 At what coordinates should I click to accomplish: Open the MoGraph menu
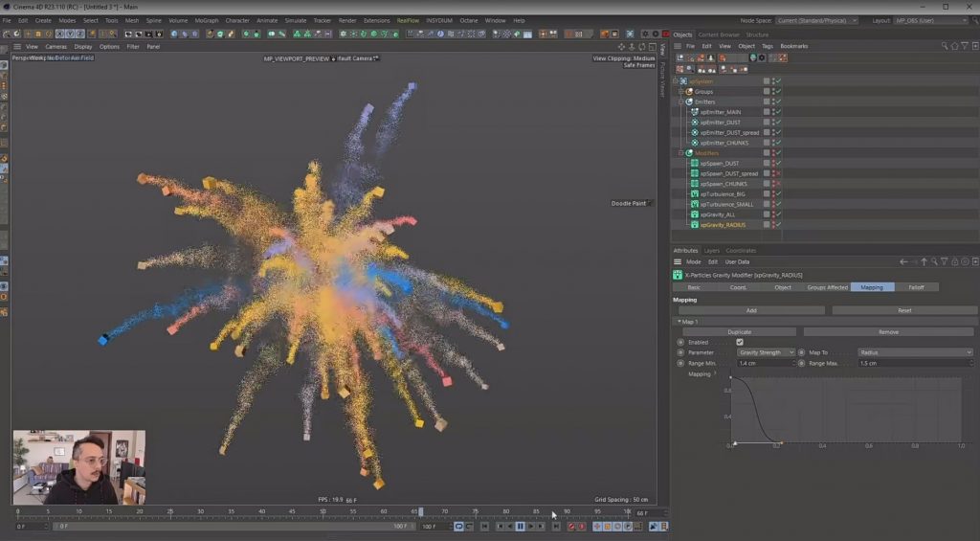point(207,21)
